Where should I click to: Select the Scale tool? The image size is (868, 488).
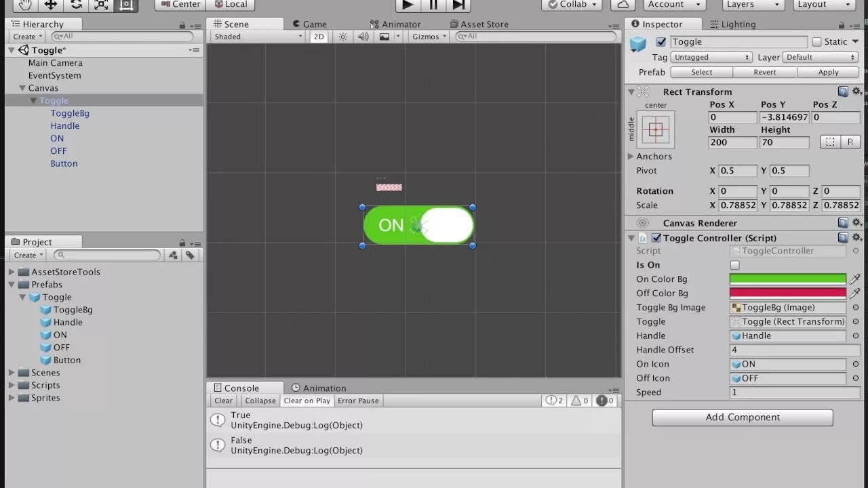[x=101, y=5]
